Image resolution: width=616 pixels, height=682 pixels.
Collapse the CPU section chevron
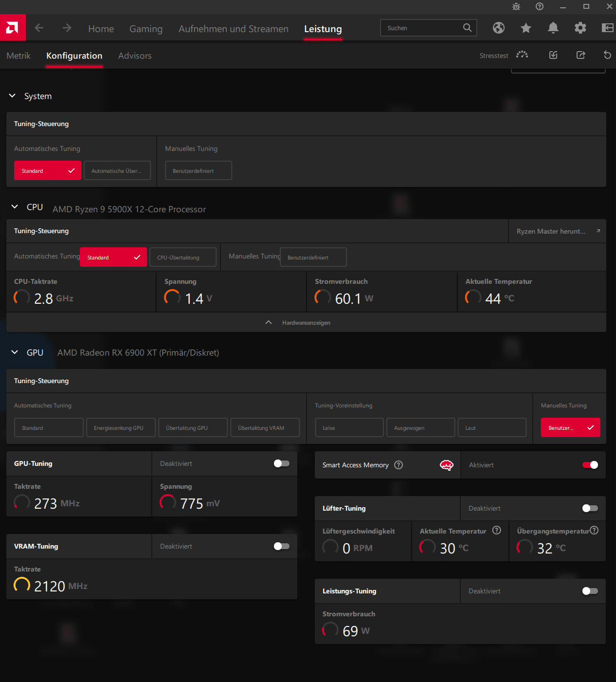15,207
